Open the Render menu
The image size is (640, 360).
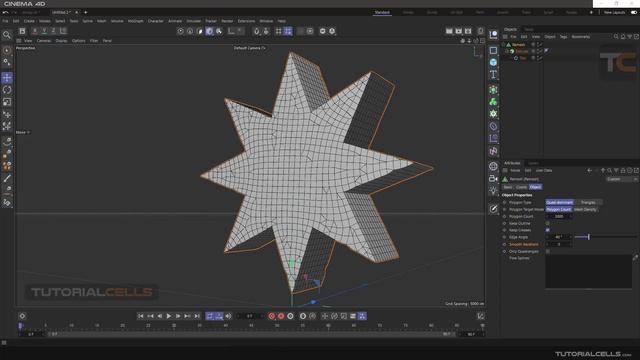click(227, 21)
